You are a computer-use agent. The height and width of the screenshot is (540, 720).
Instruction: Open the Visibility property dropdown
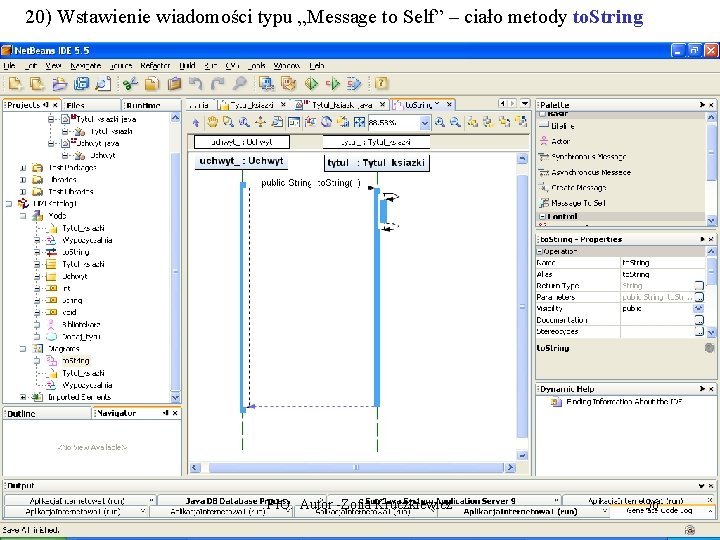(x=698, y=309)
